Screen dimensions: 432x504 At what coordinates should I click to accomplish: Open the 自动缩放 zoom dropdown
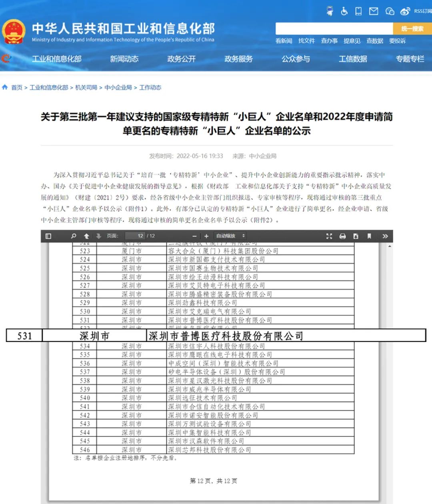coord(230,236)
